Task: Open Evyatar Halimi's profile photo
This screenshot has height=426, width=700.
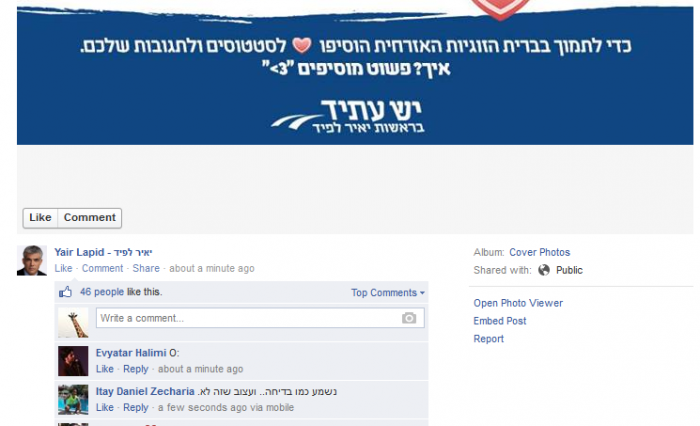Action: [73, 361]
